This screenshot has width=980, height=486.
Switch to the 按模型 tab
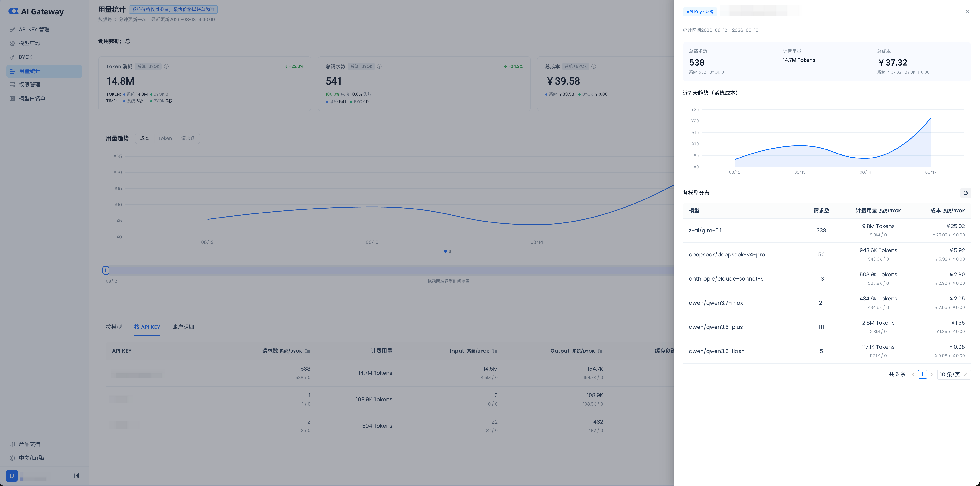114,327
